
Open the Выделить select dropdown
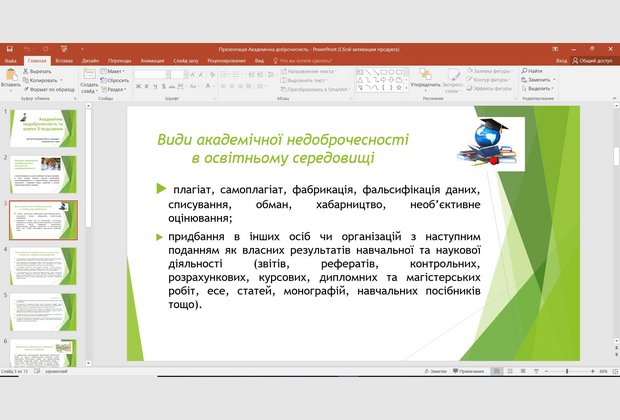[x=538, y=89]
